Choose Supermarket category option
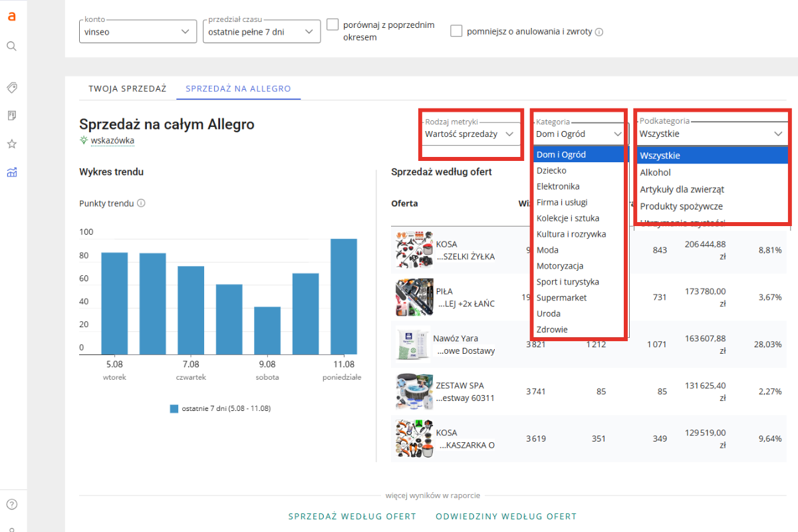Screen dimensions: 798x532 (x=579, y=298)
